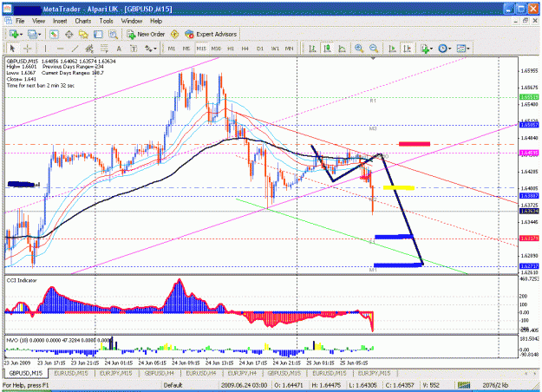Viewport: 542px width, 392px height.
Task: Select the arrows symbol tool
Action: point(148,49)
